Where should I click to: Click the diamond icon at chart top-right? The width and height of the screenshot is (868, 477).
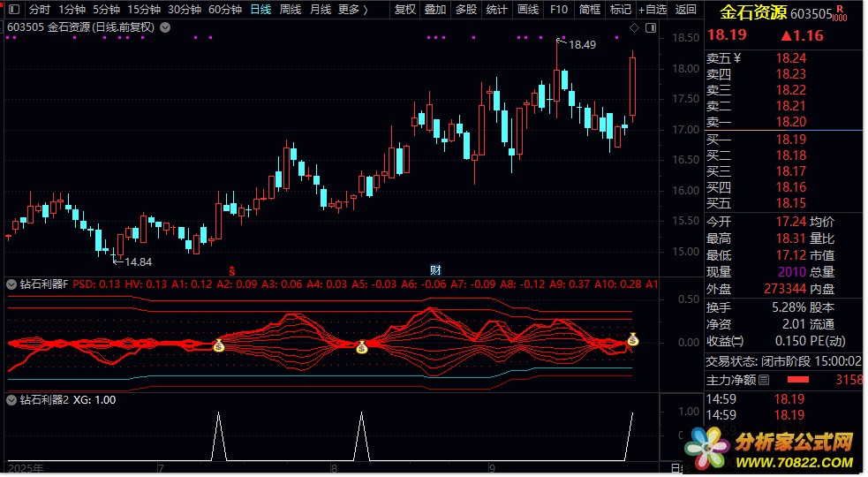[634, 28]
